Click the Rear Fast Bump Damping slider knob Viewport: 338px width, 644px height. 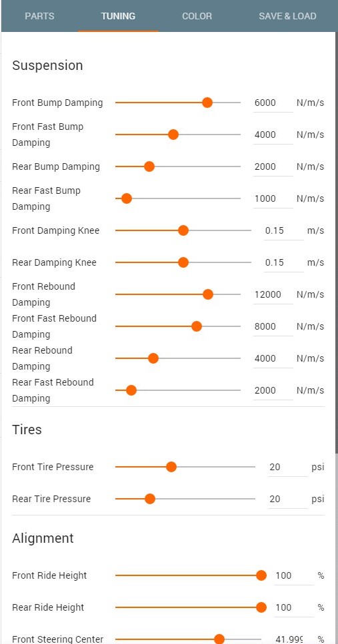pyautogui.click(x=127, y=198)
